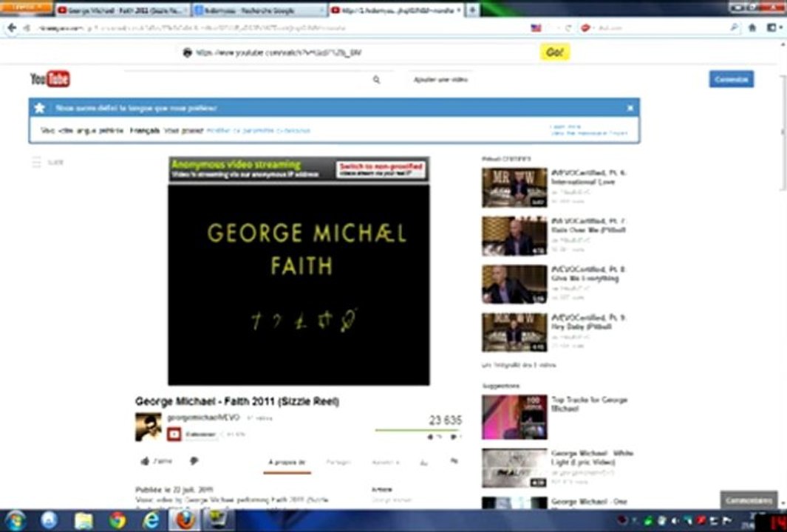787x532 pixels.
Task: Click the browser reload icon
Action: pyautogui.click(x=568, y=28)
